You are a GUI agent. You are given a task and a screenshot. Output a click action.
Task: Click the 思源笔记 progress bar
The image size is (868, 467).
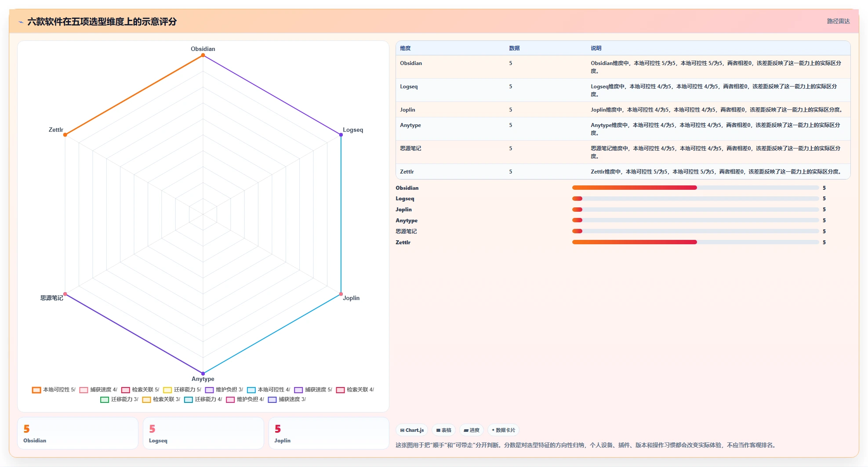click(695, 231)
